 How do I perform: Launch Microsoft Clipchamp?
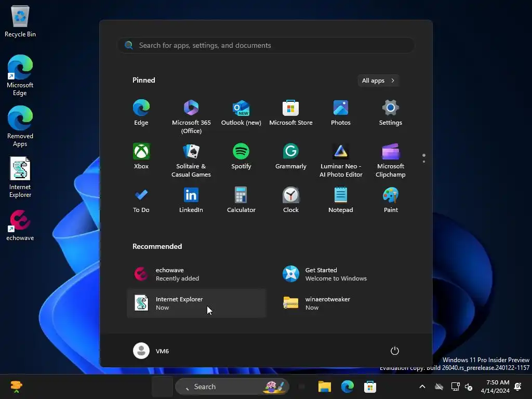[x=391, y=160]
